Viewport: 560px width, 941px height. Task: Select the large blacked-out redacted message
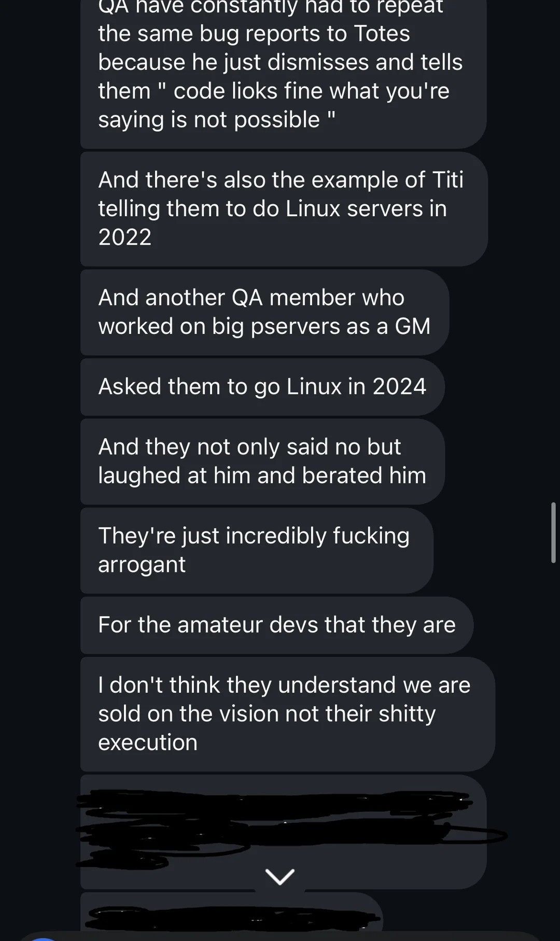click(283, 832)
